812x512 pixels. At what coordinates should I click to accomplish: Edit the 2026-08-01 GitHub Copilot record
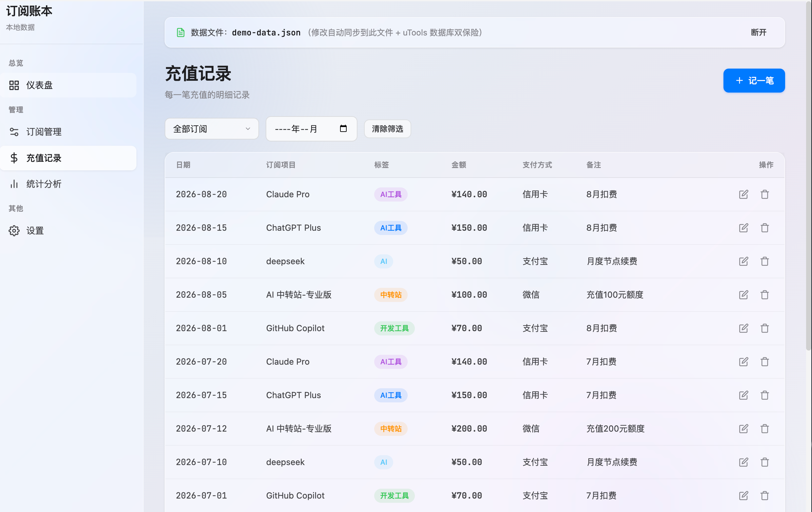(743, 328)
